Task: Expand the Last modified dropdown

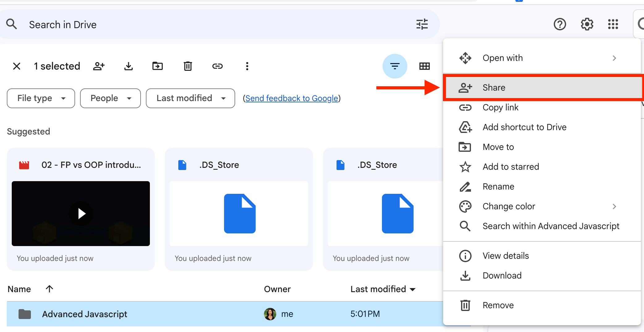Action: 190,98
